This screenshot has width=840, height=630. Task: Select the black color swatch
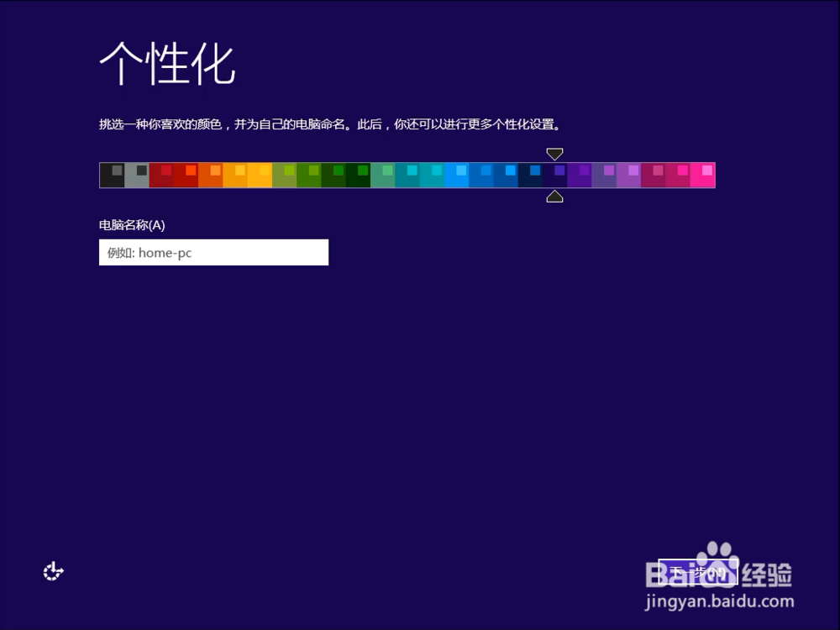(x=113, y=175)
